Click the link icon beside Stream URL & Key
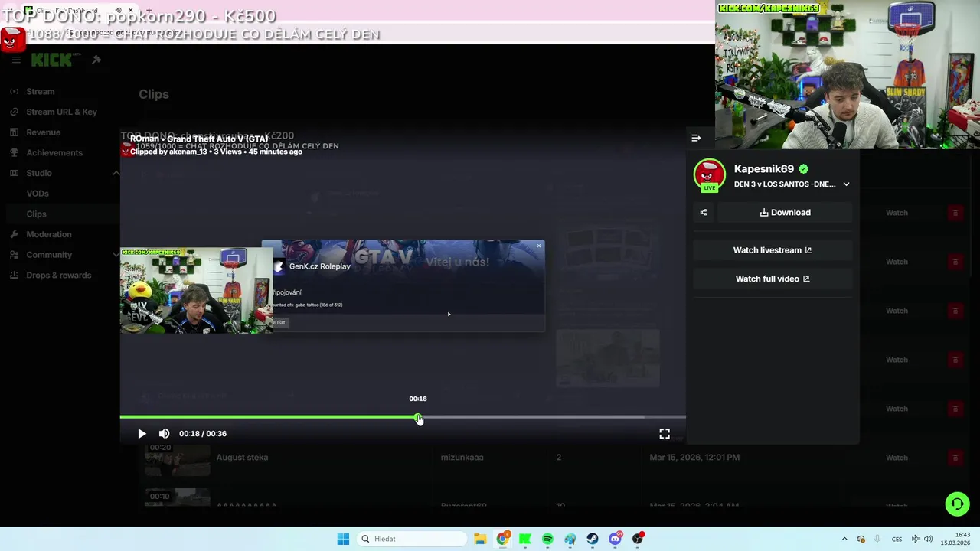Viewport: 980px width, 551px height. click(15, 112)
